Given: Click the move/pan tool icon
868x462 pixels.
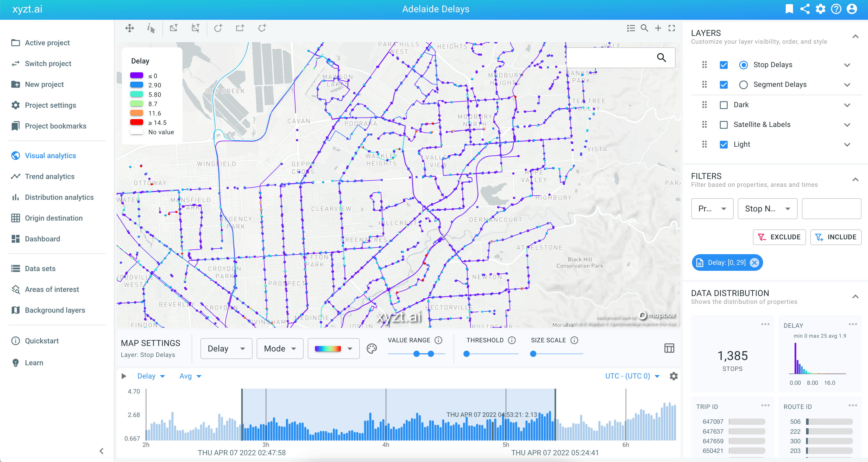Looking at the screenshot, I should point(129,28).
